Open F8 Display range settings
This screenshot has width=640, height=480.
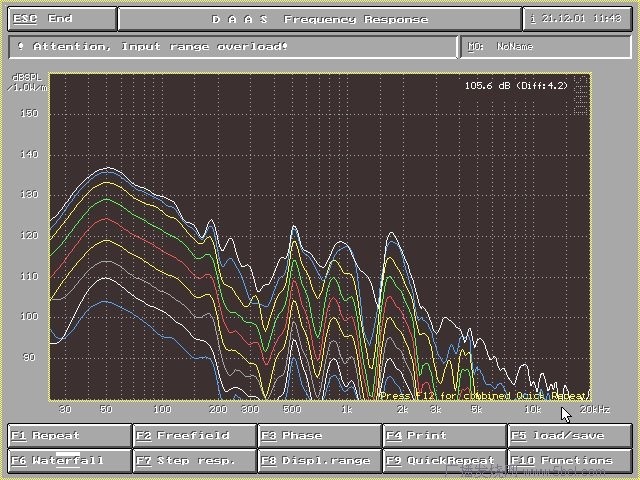point(319,461)
